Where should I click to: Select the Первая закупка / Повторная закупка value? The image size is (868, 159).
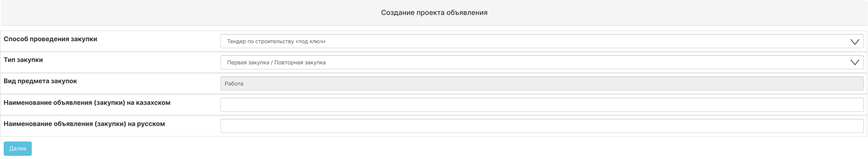coord(276,62)
